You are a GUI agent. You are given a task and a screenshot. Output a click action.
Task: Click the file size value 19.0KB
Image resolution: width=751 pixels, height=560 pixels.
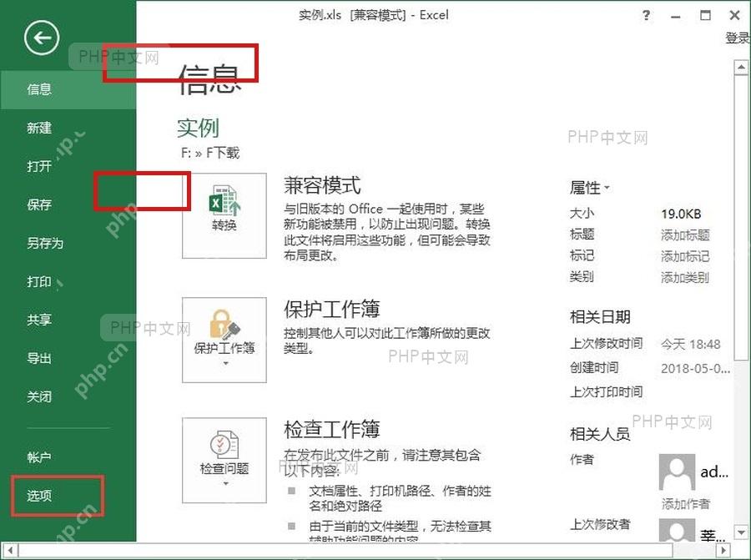[x=681, y=214]
